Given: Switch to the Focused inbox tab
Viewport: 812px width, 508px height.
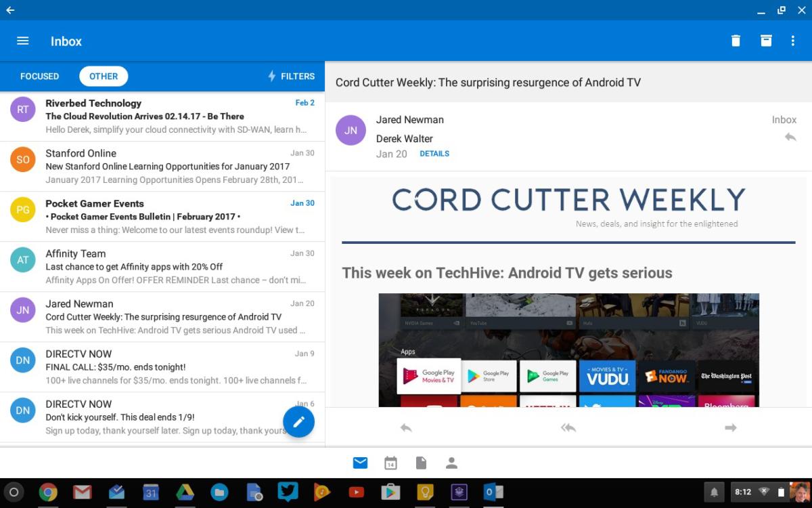Looking at the screenshot, I should coord(39,77).
